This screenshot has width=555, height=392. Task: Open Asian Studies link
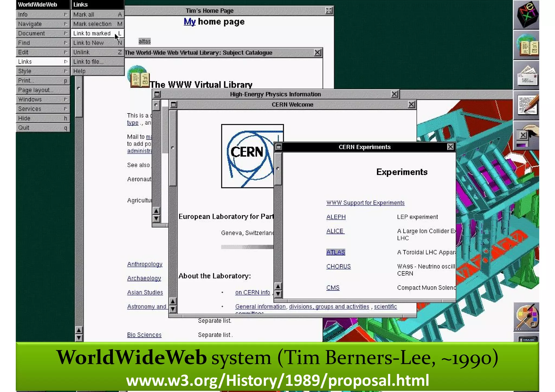coord(145,292)
